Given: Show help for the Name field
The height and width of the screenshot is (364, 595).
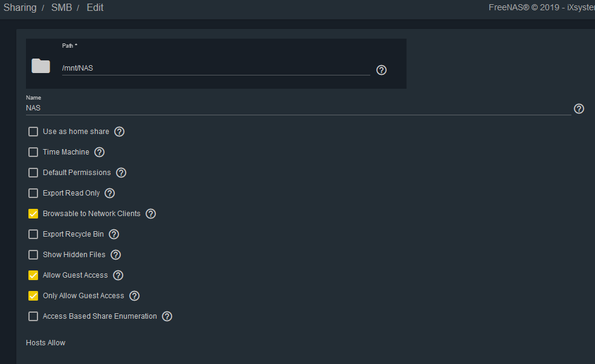Looking at the screenshot, I should tap(579, 109).
